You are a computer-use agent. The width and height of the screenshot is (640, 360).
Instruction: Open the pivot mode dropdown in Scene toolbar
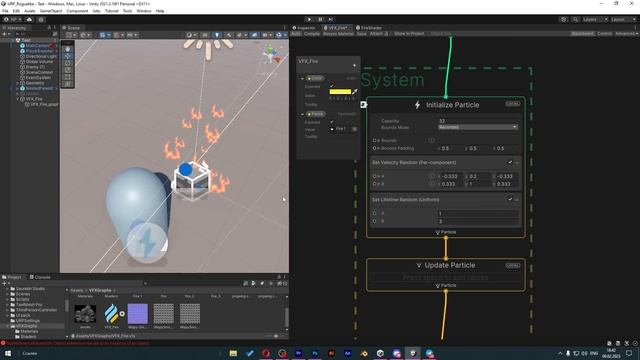point(71,35)
